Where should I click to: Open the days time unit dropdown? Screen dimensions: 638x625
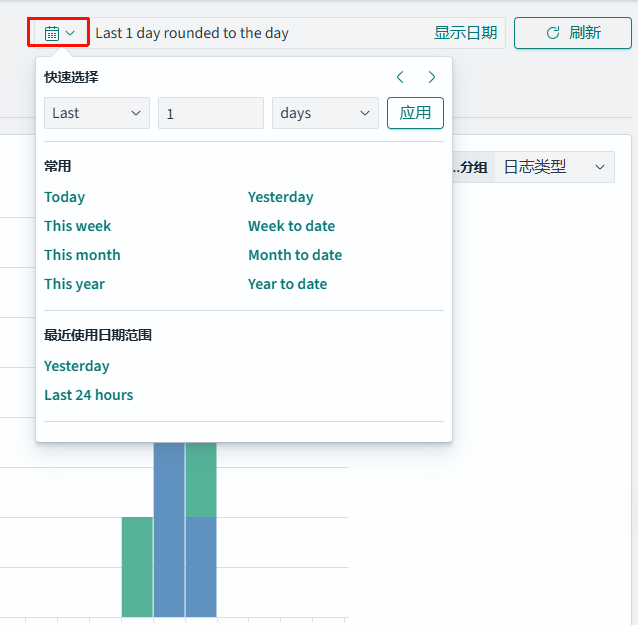click(325, 113)
